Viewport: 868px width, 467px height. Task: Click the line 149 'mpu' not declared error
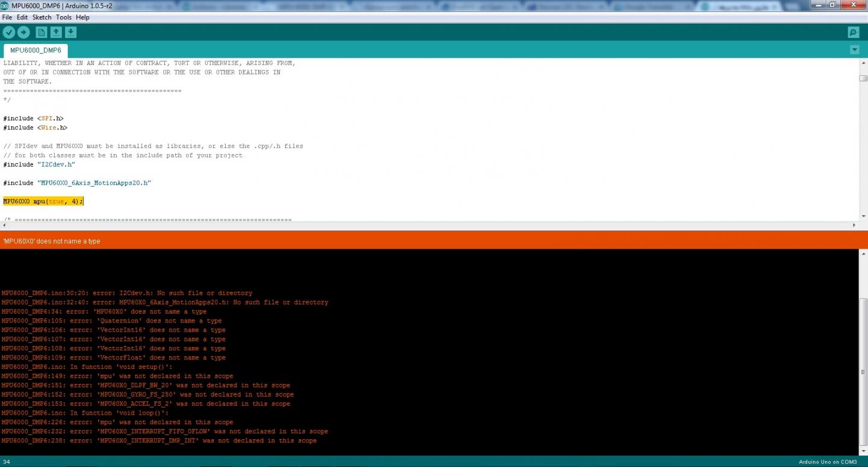(x=117, y=376)
